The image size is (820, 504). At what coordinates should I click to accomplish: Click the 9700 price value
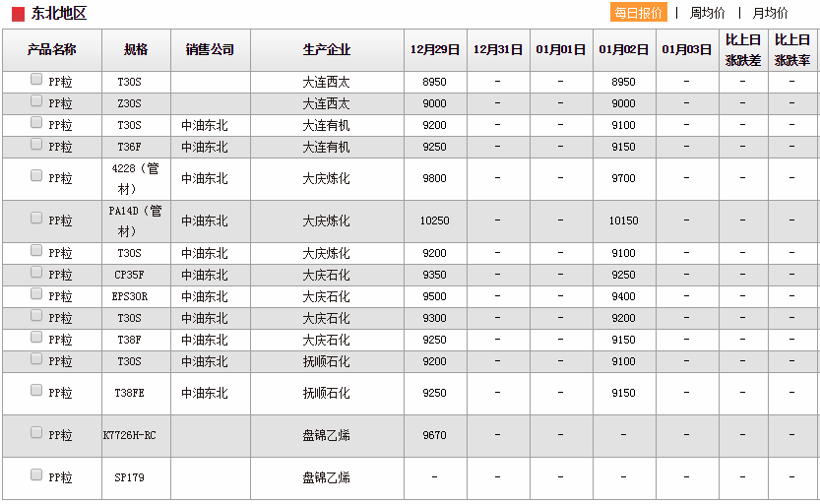[623, 178]
